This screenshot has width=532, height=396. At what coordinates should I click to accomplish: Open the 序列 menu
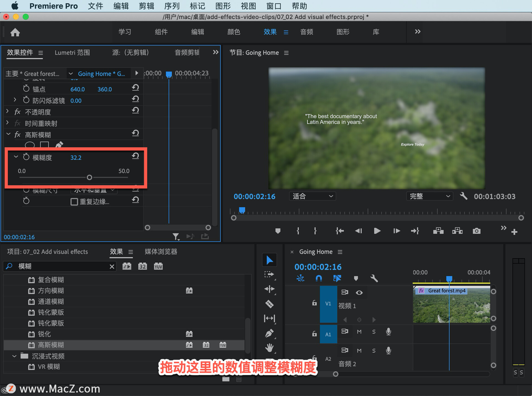[172, 6]
